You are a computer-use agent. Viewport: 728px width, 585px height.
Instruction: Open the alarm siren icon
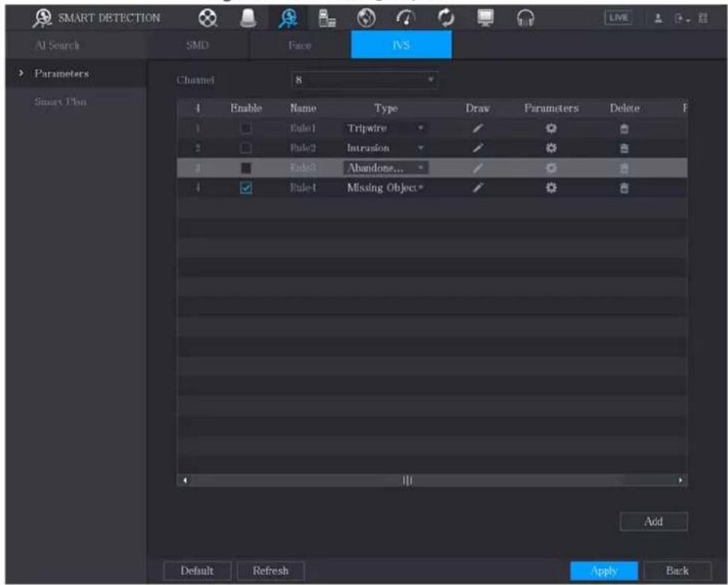(x=248, y=19)
